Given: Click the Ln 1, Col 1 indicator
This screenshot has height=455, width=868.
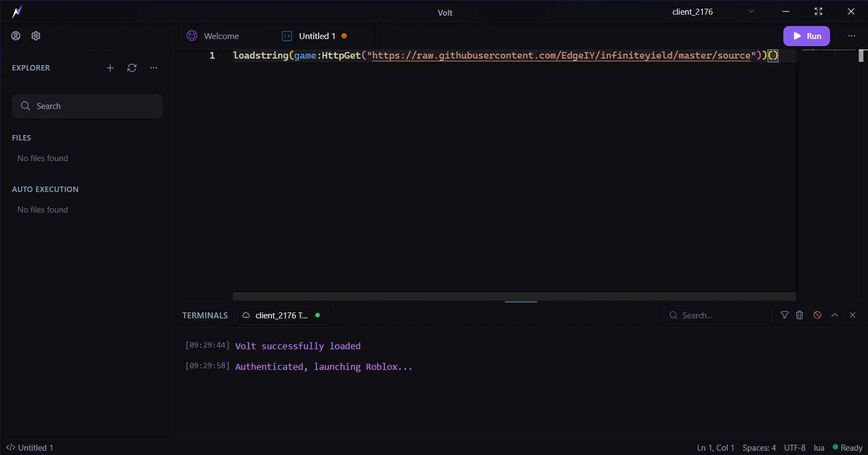Looking at the screenshot, I should tap(715, 447).
